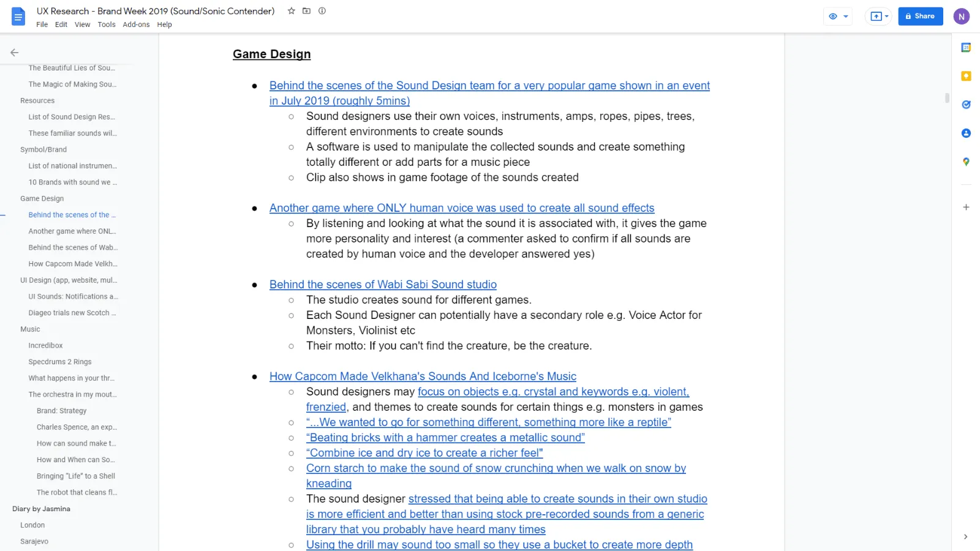Open corn starch snow crunching link
This screenshot has height=551, width=980.
pyautogui.click(x=496, y=468)
